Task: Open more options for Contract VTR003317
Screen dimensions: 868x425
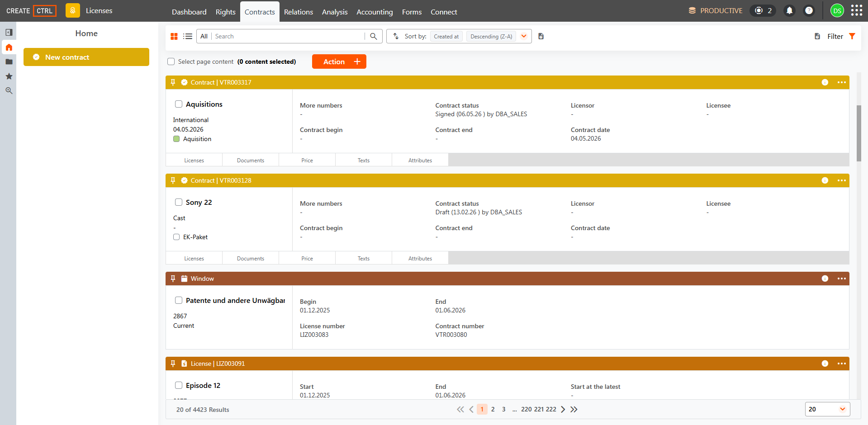Action: coord(842,82)
